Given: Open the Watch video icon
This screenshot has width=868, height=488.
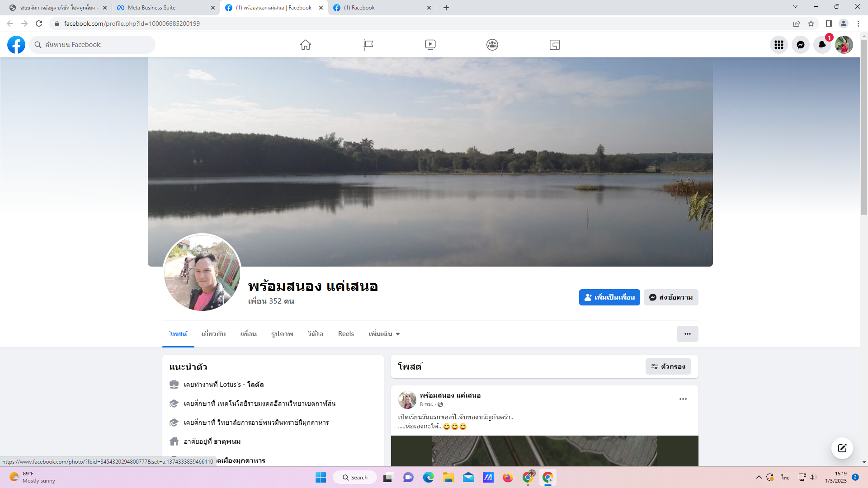Looking at the screenshot, I should (430, 45).
